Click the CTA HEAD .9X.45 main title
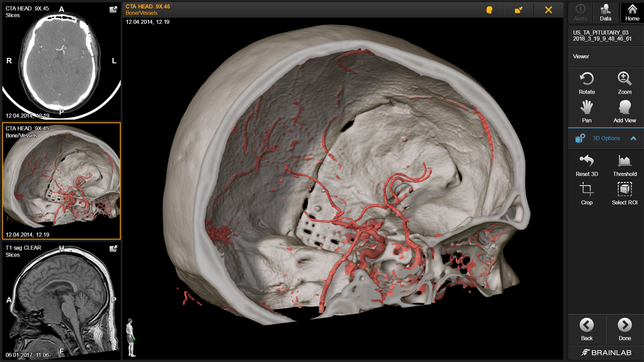644x362 pixels. tap(148, 6)
